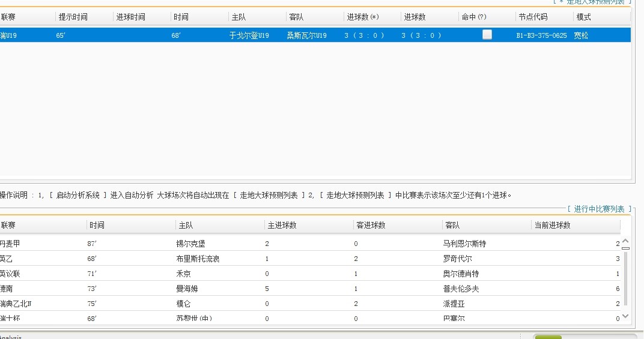Click the 73' time cell
Viewport: 644px width, 339px height.
[x=91, y=289]
